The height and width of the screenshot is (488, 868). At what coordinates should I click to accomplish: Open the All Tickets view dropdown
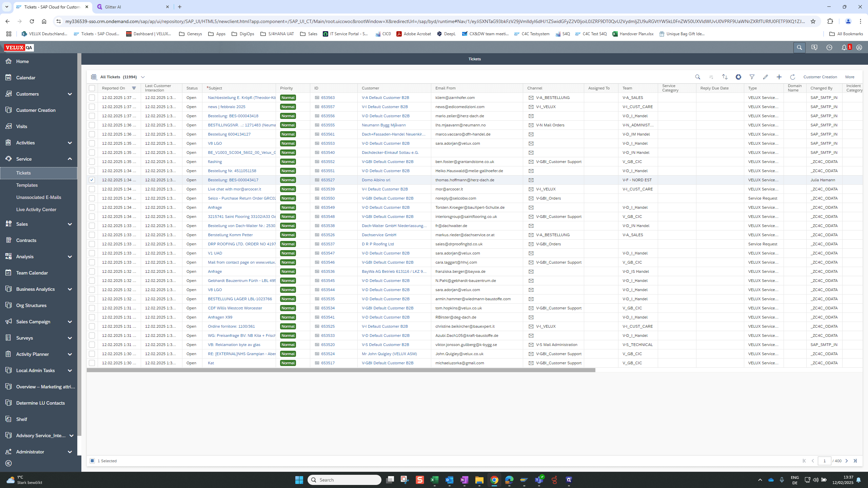[143, 77]
